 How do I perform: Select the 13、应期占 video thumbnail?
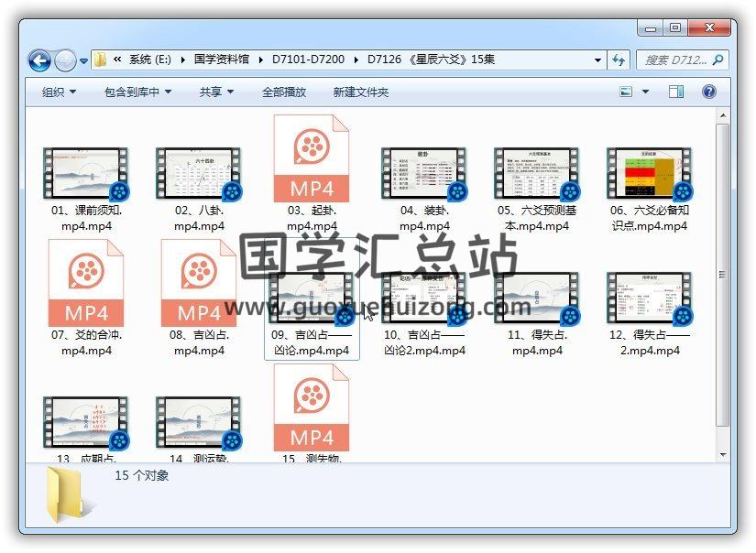pyautogui.click(x=86, y=423)
